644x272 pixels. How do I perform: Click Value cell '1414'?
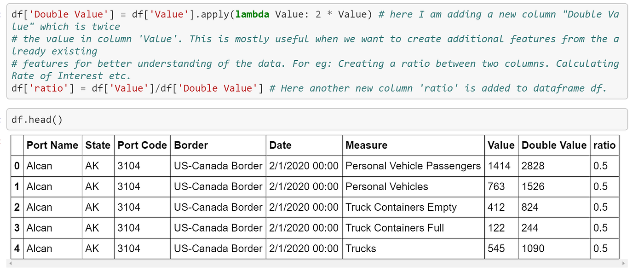click(501, 166)
